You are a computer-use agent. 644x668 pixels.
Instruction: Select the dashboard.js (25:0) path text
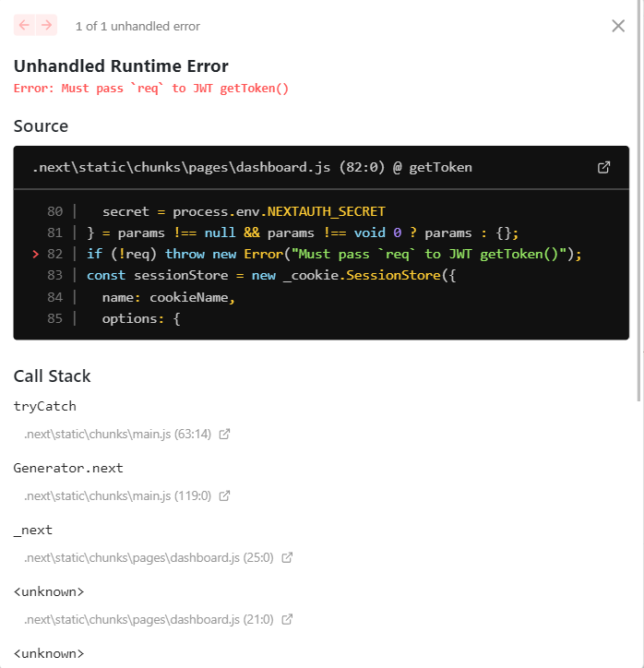pyautogui.click(x=149, y=557)
